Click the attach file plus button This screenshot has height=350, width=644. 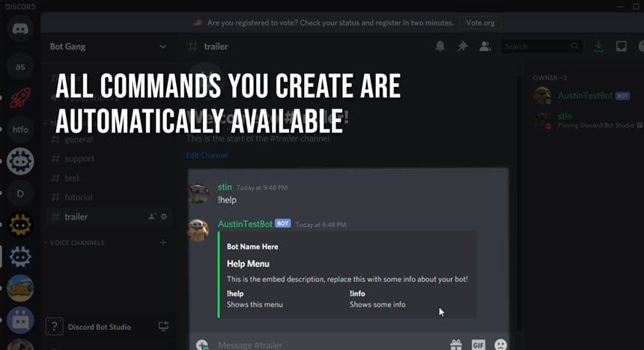[x=202, y=345]
